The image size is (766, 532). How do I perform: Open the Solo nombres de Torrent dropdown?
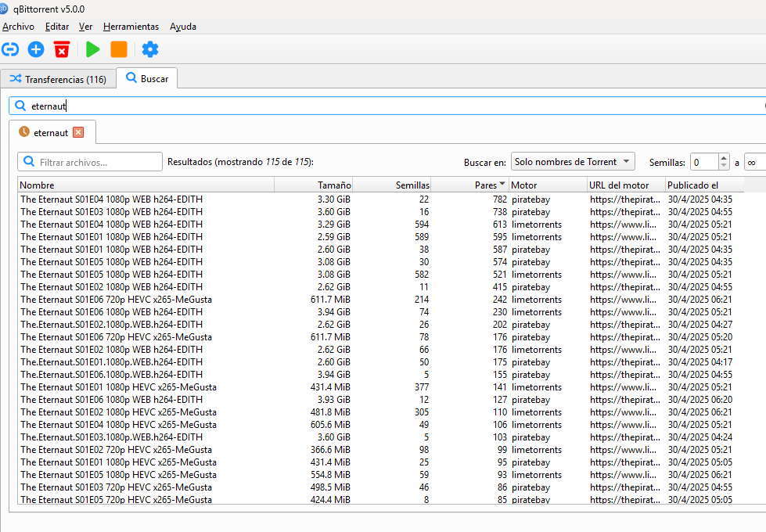pos(573,162)
